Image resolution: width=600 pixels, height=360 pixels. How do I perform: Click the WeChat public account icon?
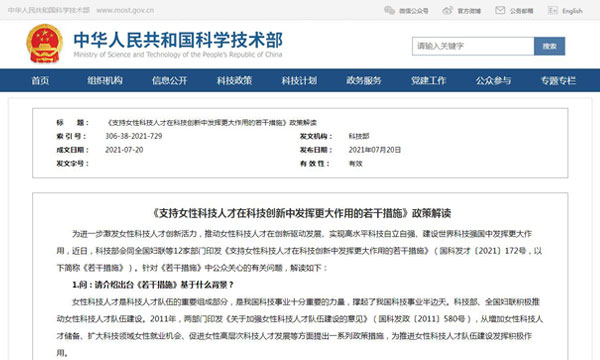click(x=389, y=10)
